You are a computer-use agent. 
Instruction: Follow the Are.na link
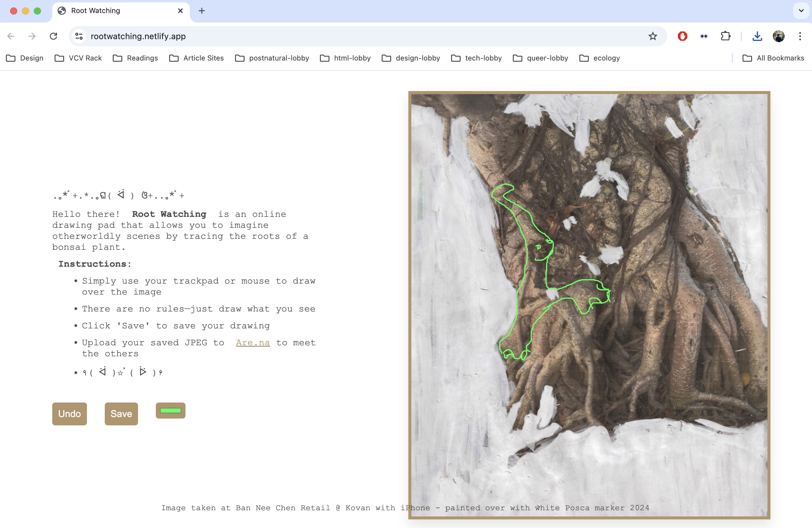pos(253,342)
